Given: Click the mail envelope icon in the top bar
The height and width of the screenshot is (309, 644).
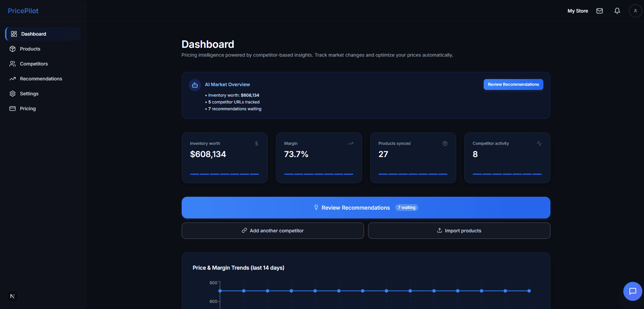Looking at the screenshot, I should coord(600,11).
